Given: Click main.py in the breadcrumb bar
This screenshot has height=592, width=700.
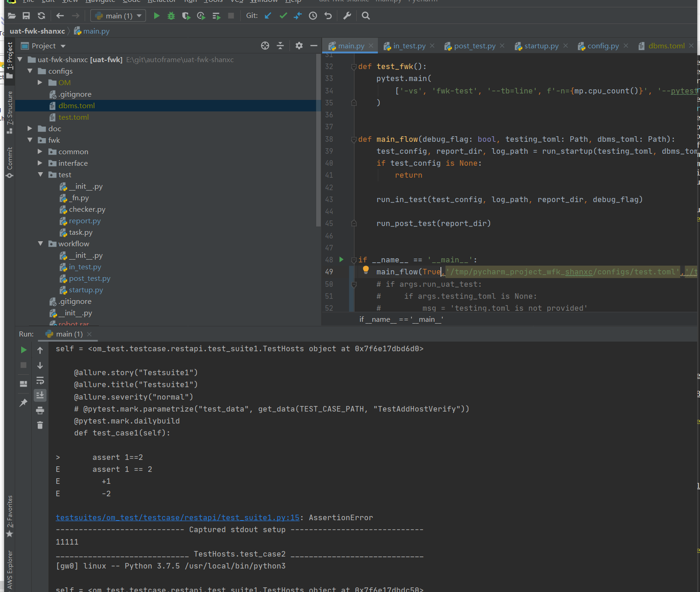Looking at the screenshot, I should coord(92,31).
